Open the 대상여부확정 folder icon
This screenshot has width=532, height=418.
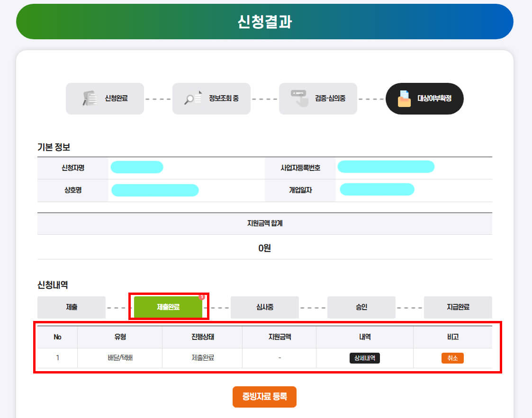pyautogui.click(x=405, y=99)
